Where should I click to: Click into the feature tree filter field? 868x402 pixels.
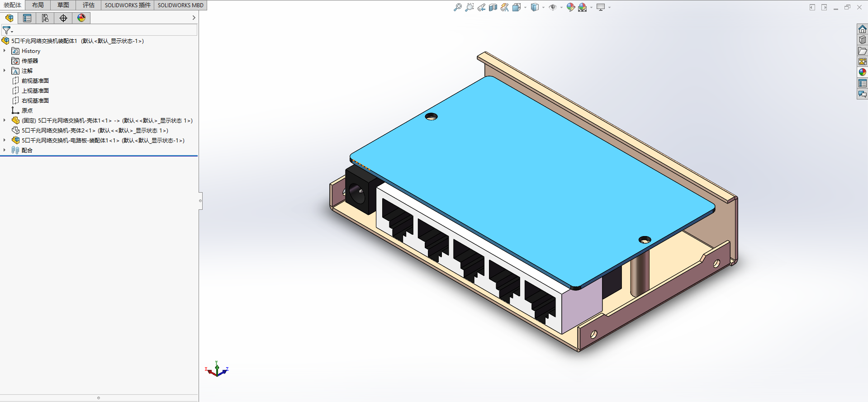pyautogui.click(x=100, y=30)
